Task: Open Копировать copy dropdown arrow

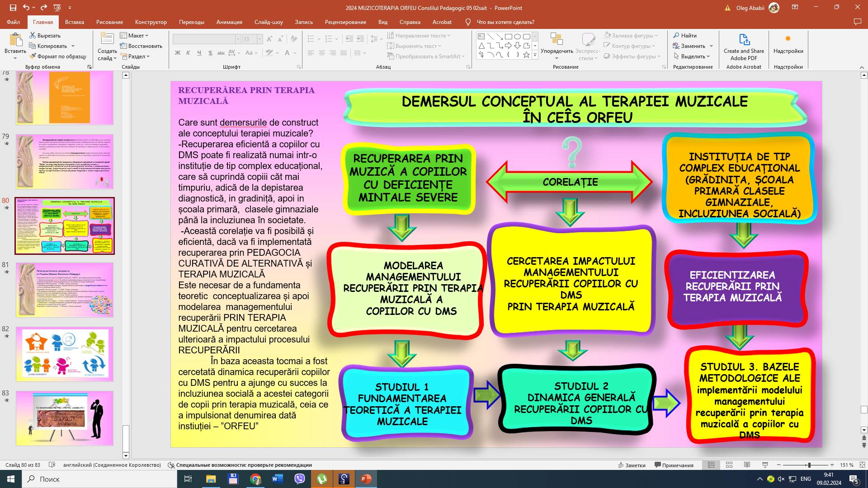Action: point(73,46)
